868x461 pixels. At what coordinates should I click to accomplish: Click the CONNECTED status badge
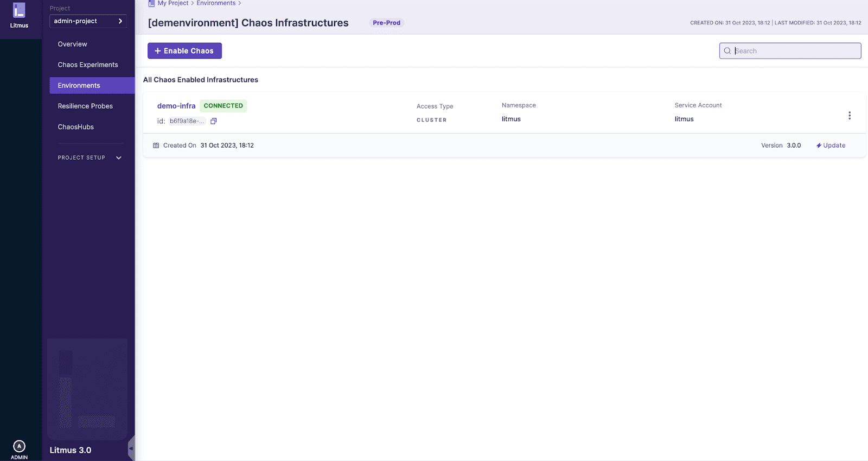pyautogui.click(x=223, y=106)
